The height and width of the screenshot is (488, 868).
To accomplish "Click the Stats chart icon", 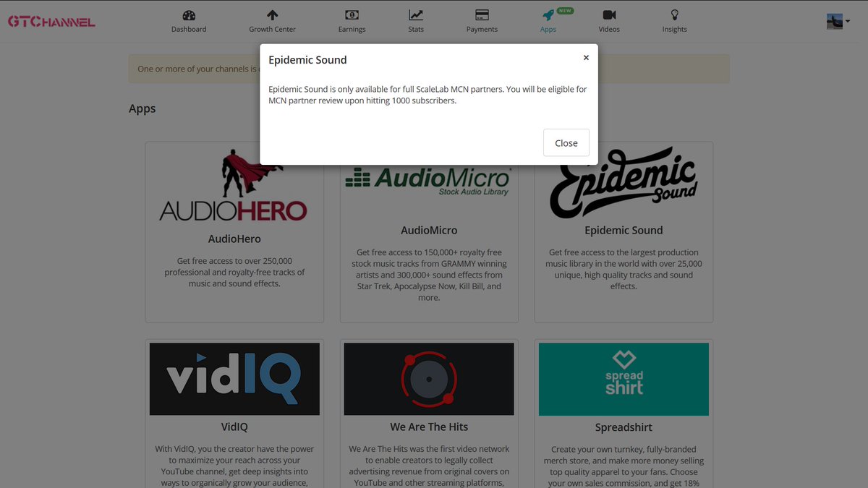I will [416, 15].
